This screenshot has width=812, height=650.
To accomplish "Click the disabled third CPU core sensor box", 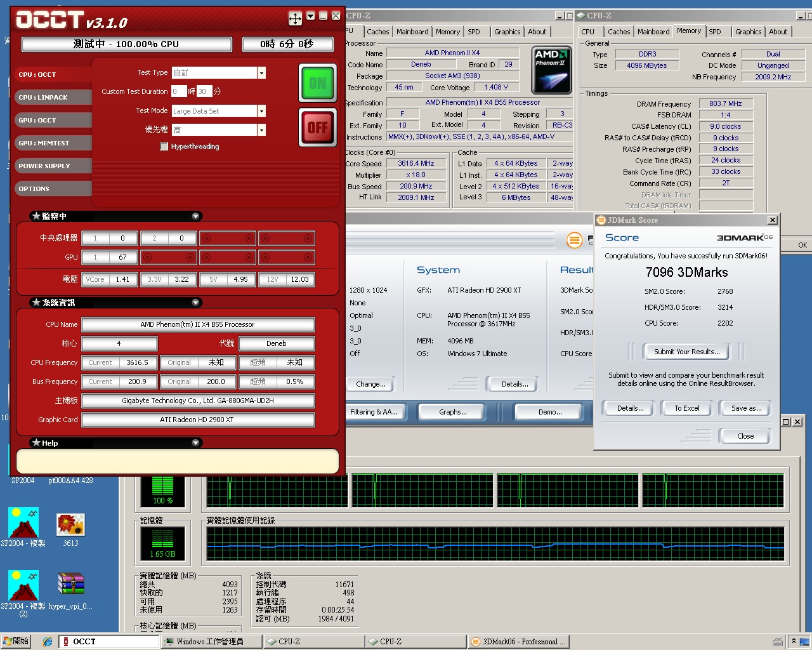I will pyautogui.click(x=227, y=239).
